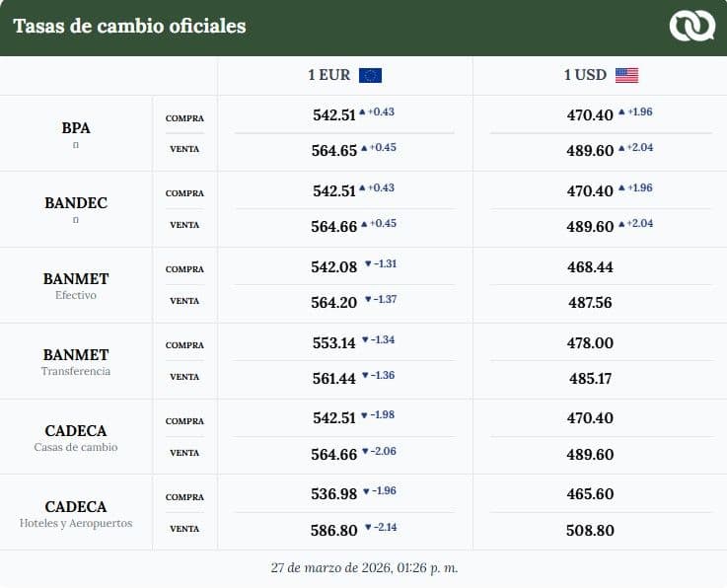Click down arrow beside 586.80 EUR venta rate

pyautogui.click(x=368, y=527)
